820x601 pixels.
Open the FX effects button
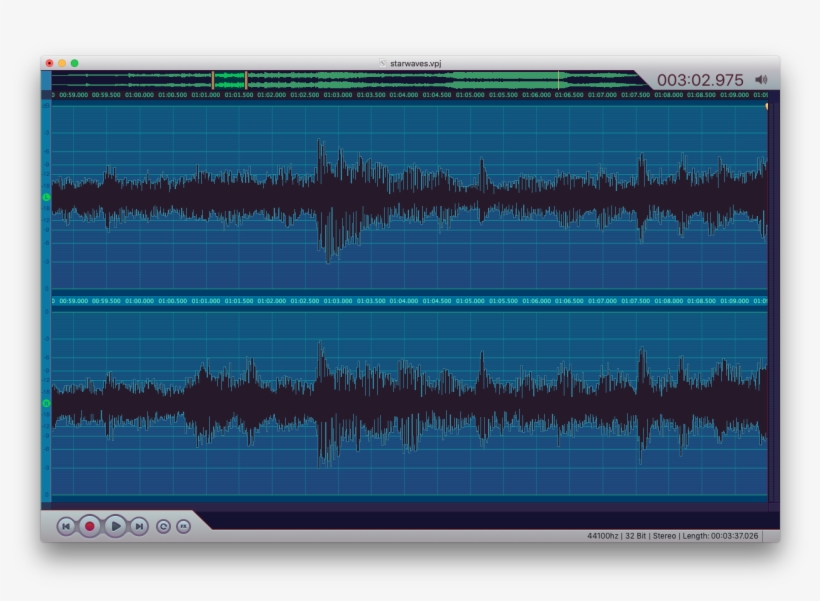click(183, 527)
